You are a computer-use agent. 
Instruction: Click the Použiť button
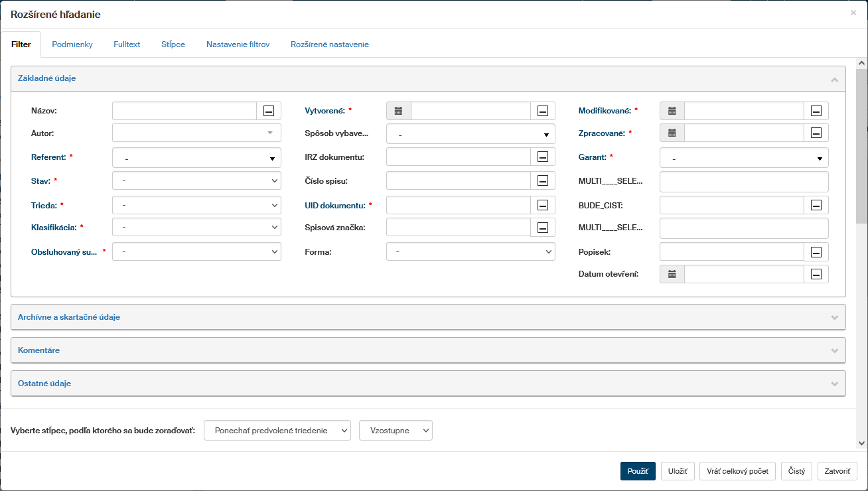(638, 471)
